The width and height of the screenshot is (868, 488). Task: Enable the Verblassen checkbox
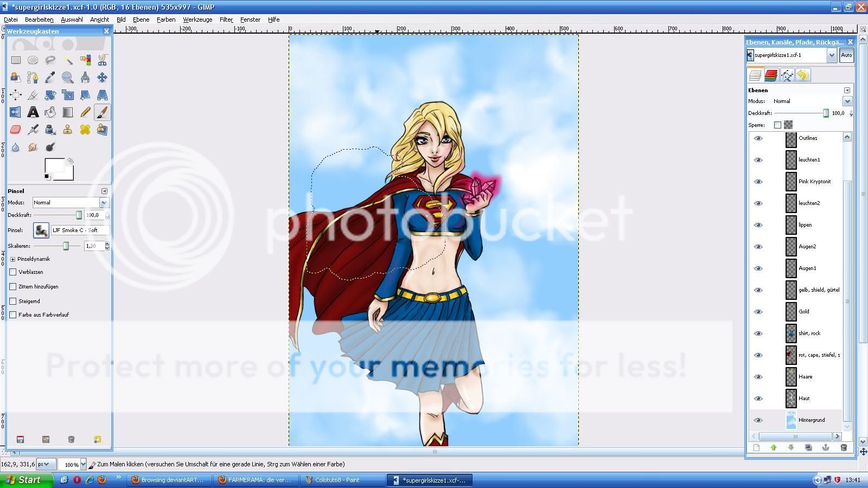13,272
